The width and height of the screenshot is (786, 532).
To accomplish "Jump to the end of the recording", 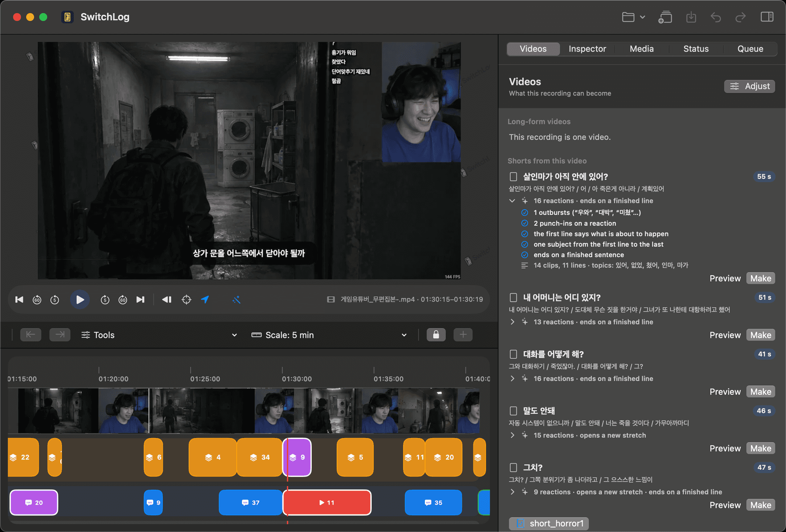I will point(140,300).
